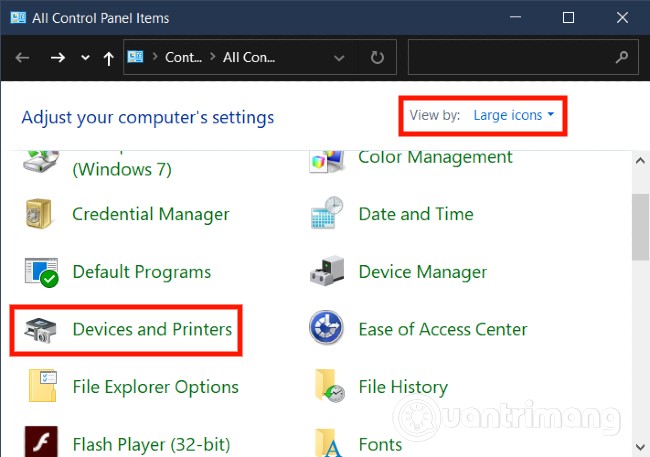Click the Control Panel icon in address bar
Screen dimensions: 650x457
tap(135, 56)
